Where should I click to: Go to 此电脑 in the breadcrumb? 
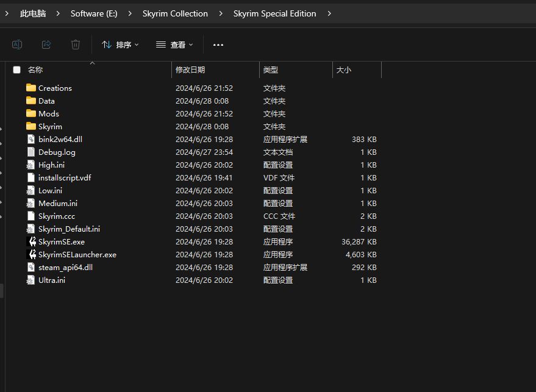tap(33, 13)
